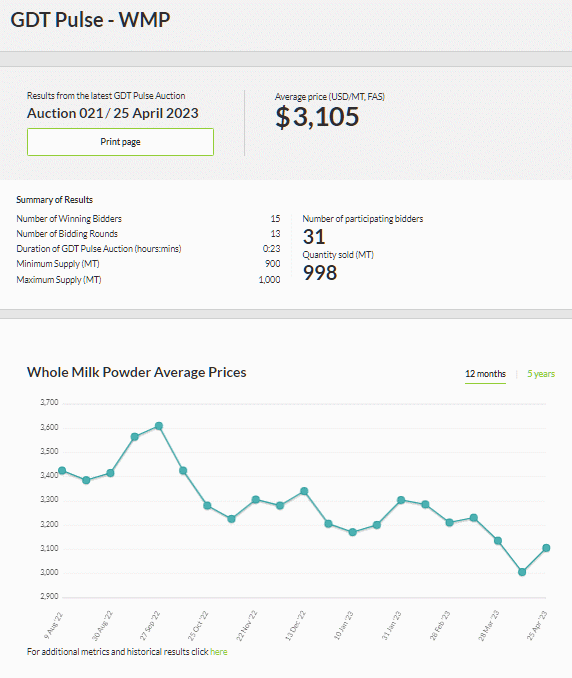This screenshot has height=678, width=572.
Task: Click 'Maximum Supply (MT)' row label
Action: coord(59,280)
